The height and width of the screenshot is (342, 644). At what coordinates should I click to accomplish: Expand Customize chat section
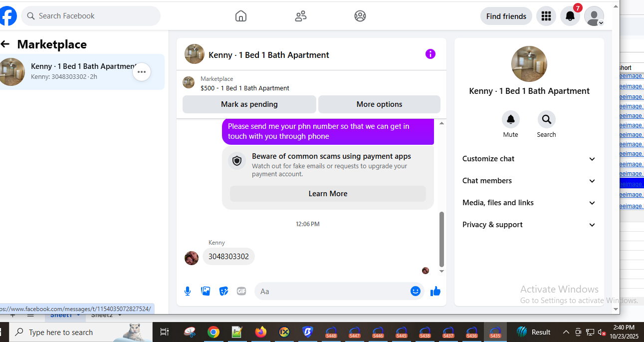pos(529,159)
